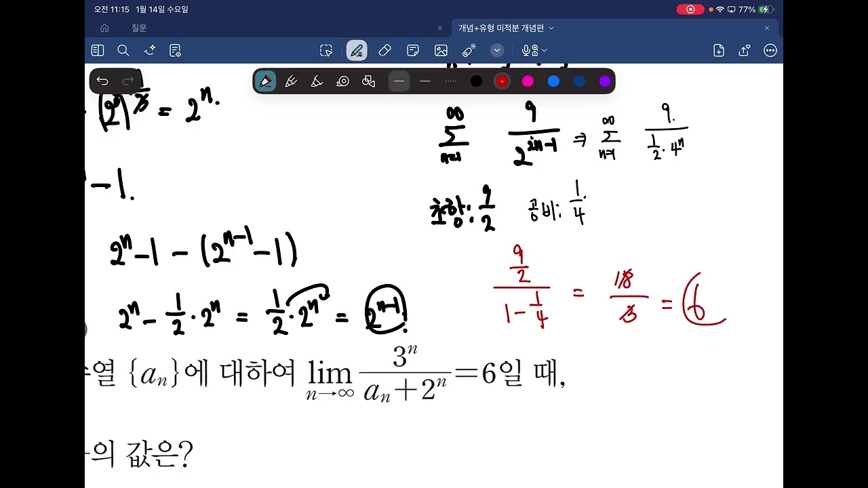
Task: Choose the brush pen style
Action: [x=317, y=81]
